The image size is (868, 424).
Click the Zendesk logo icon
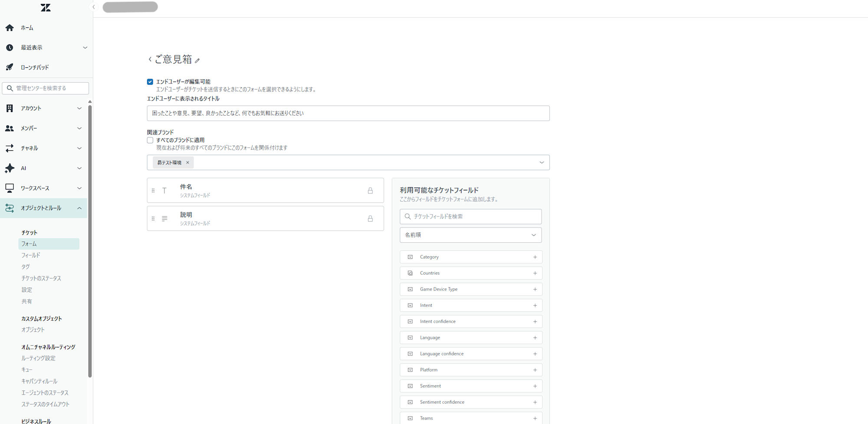[x=46, y=7]
